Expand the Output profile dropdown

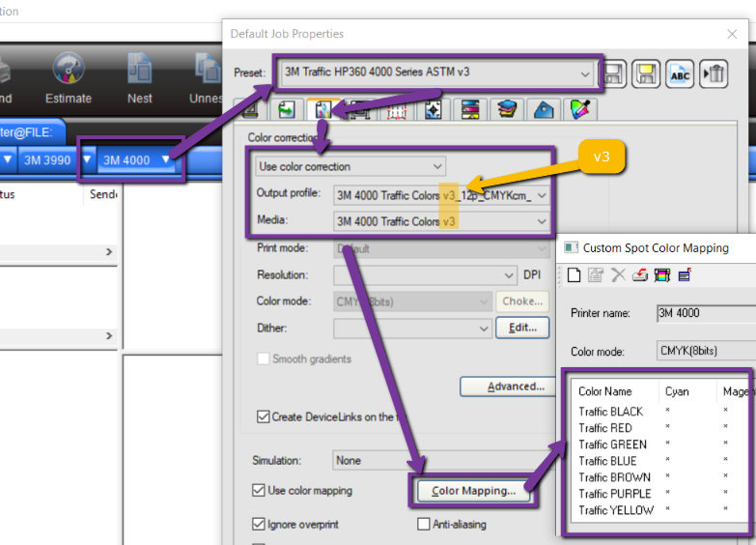[541, 195]
